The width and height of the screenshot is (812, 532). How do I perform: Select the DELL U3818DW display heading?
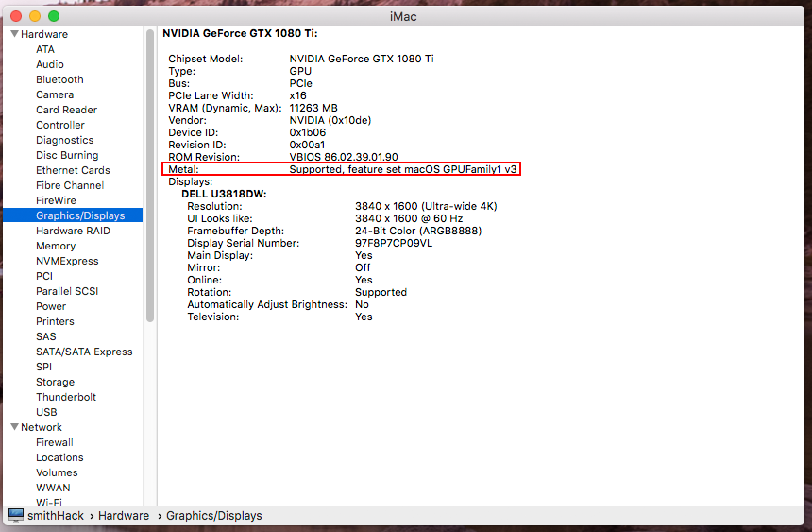click(224, 194)
